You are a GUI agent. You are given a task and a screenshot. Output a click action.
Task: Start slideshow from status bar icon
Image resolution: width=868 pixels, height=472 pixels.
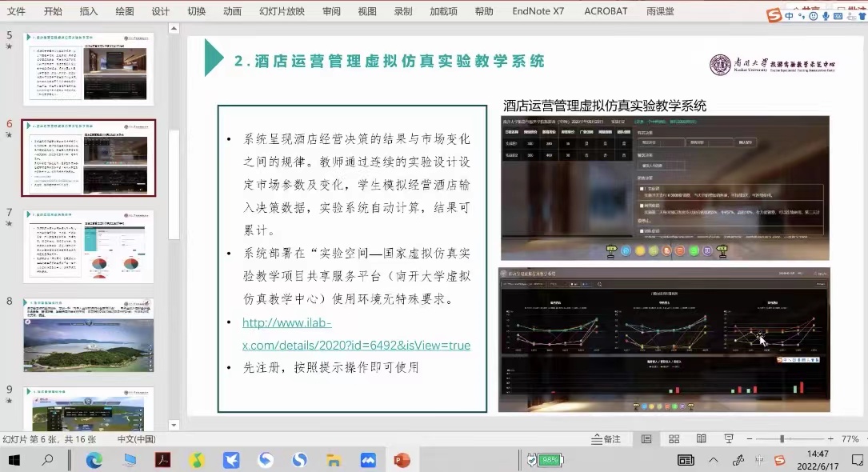tap(729, 439)
